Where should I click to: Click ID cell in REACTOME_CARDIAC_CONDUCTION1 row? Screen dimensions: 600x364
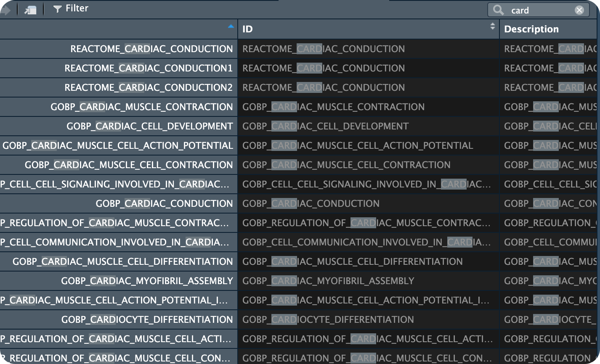(x=369, y=68)
